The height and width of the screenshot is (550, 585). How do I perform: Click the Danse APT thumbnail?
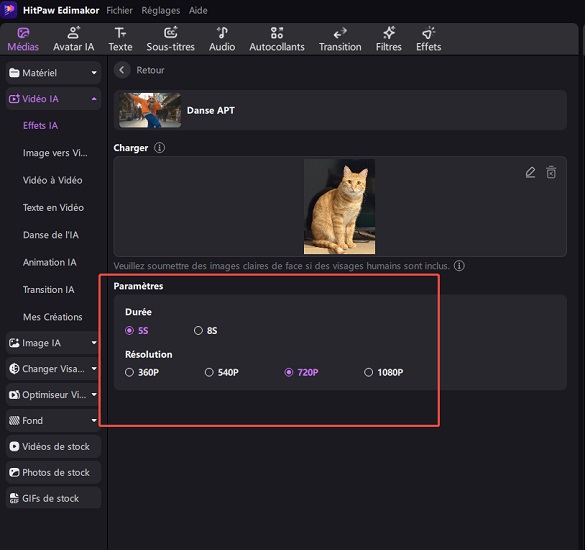click(150, 110)
